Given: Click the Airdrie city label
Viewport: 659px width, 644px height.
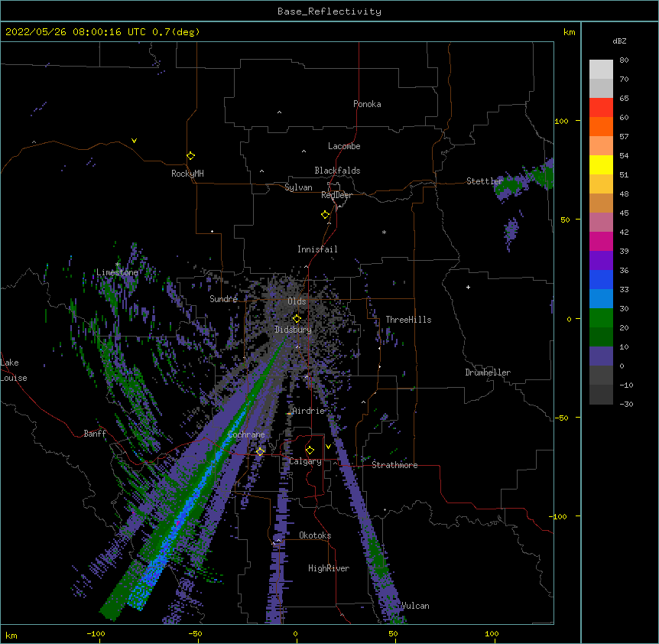Looking at the screenshot, I should pos(308,411).
